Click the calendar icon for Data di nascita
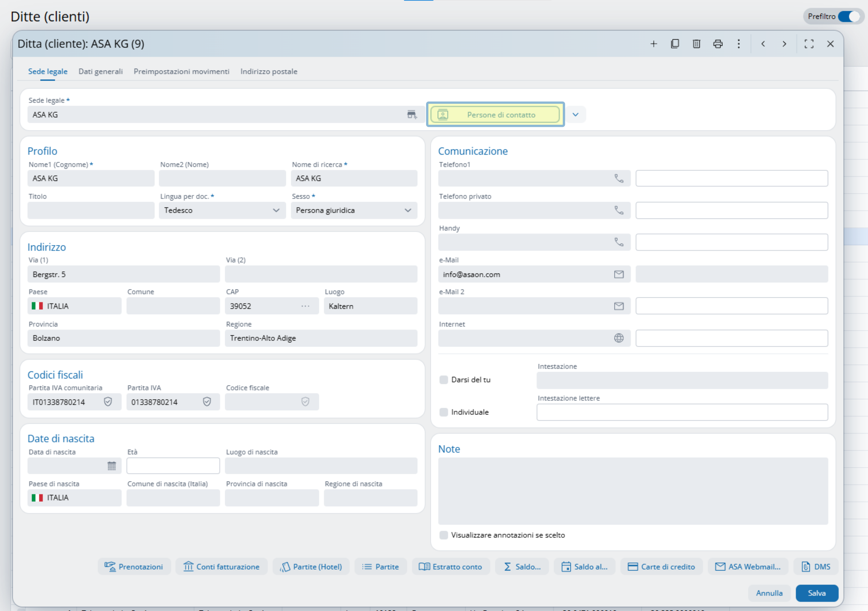Screen dimensions: 868x611 (x=112, y=466)
